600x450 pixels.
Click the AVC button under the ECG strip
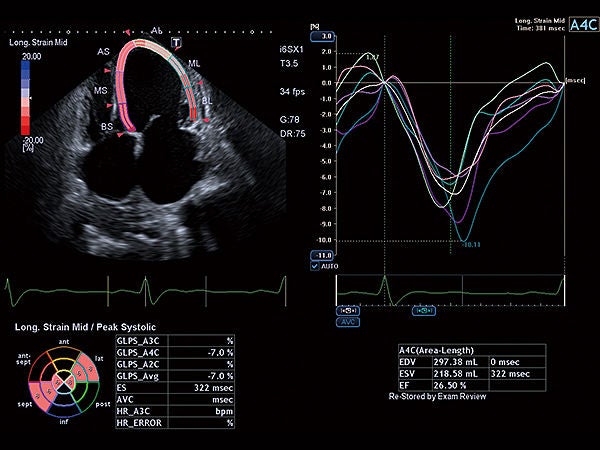pos(348,322)
